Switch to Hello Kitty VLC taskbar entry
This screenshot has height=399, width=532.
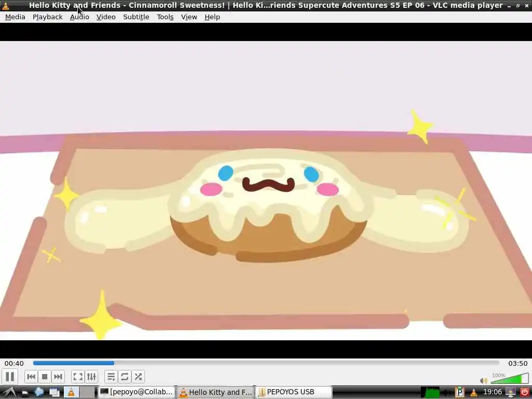[215, 392]
